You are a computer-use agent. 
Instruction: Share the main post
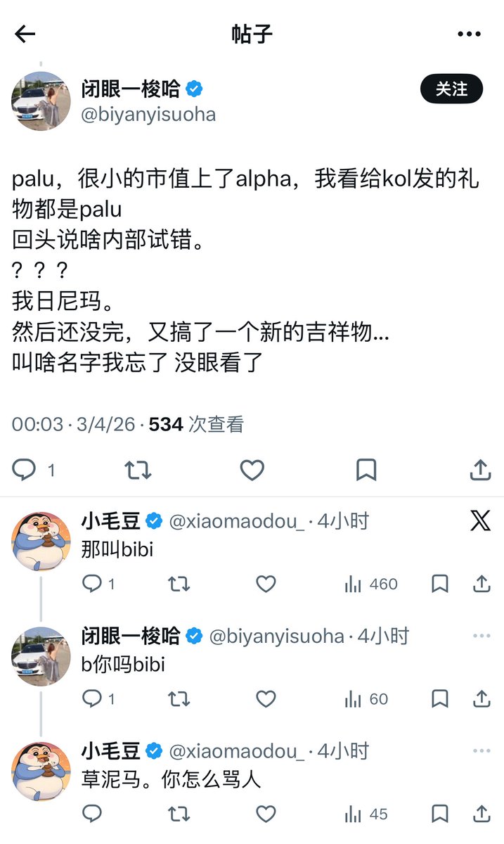click(x=480, y=470)
